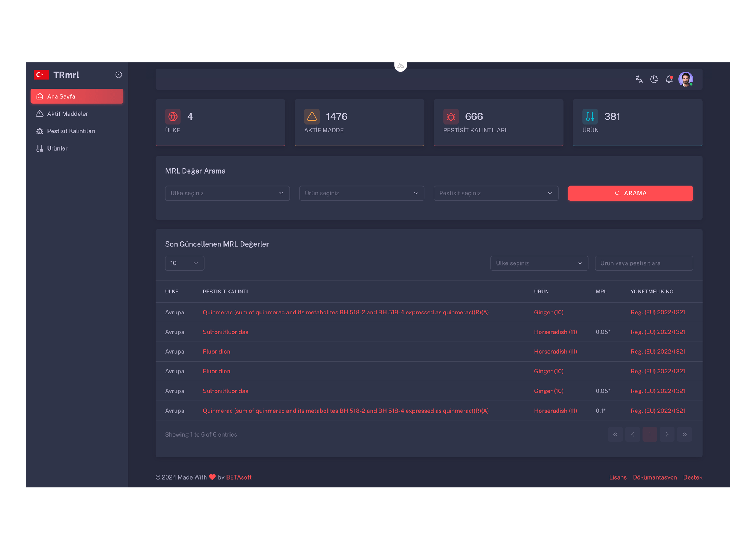Click the Ürün veya pestisit ara field
The width and height of the screenshot is (756, 550).
(643, 263)
